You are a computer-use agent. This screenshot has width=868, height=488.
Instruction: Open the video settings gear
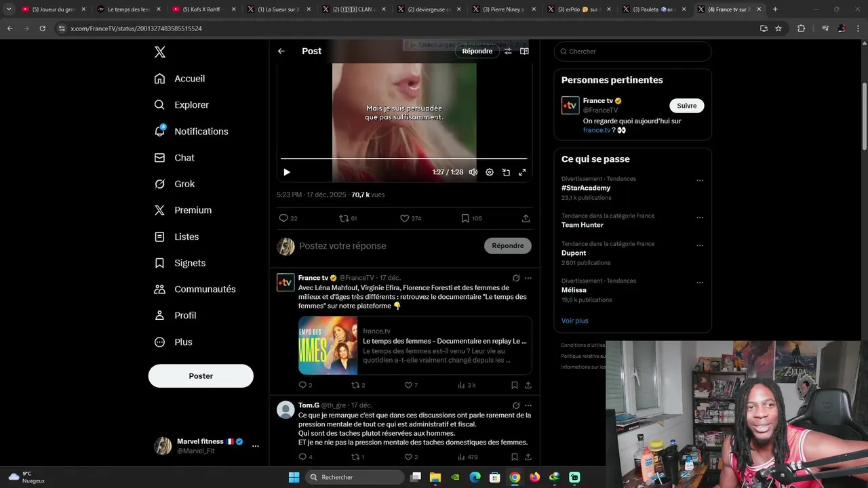click(490, 172)
